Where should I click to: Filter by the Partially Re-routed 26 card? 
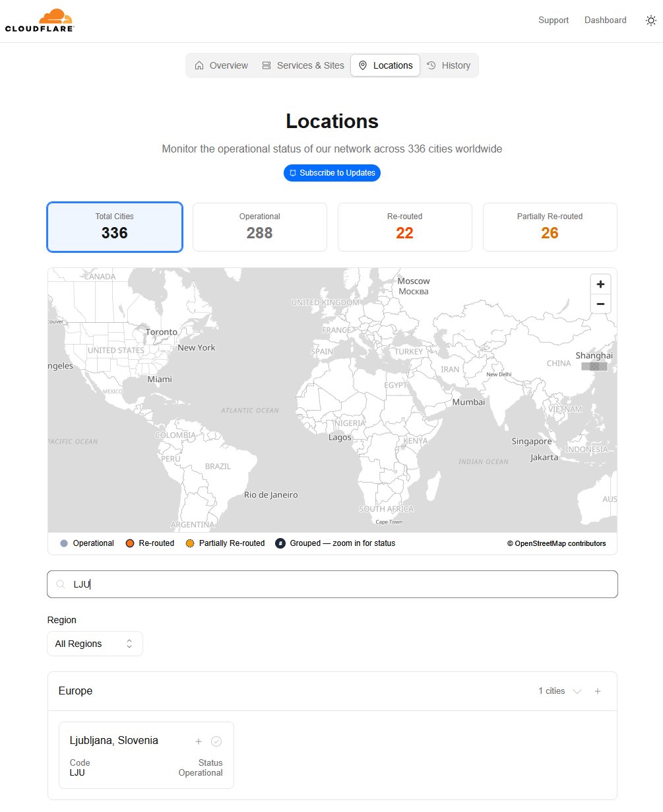(550, 227)
